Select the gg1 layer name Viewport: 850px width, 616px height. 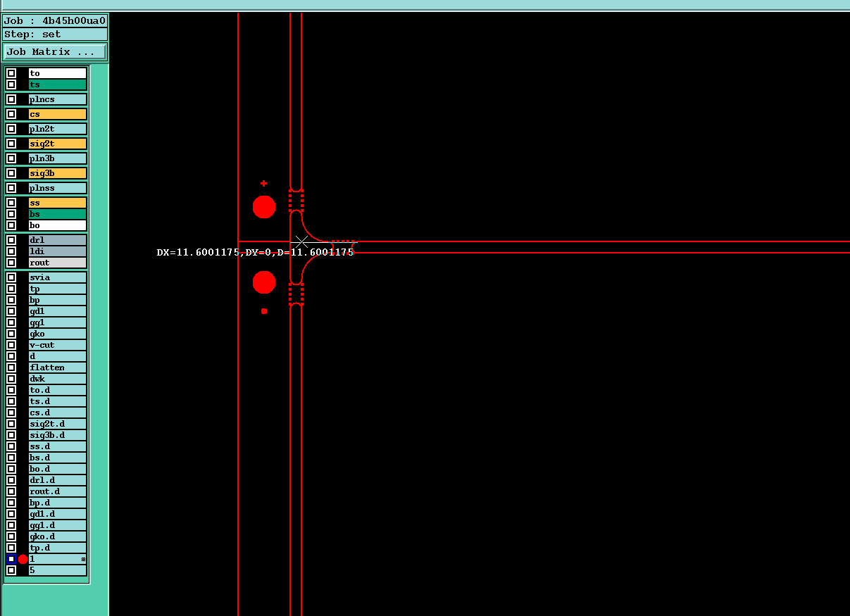[x=58, y=322]
